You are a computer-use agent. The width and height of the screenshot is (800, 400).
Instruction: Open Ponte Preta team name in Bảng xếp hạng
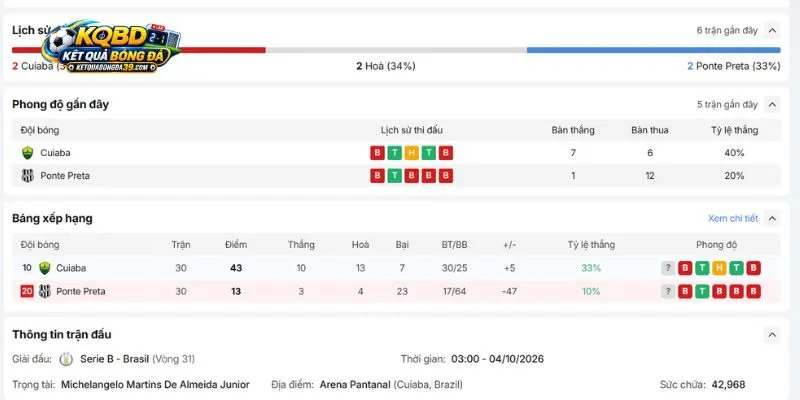pos(81,291)
